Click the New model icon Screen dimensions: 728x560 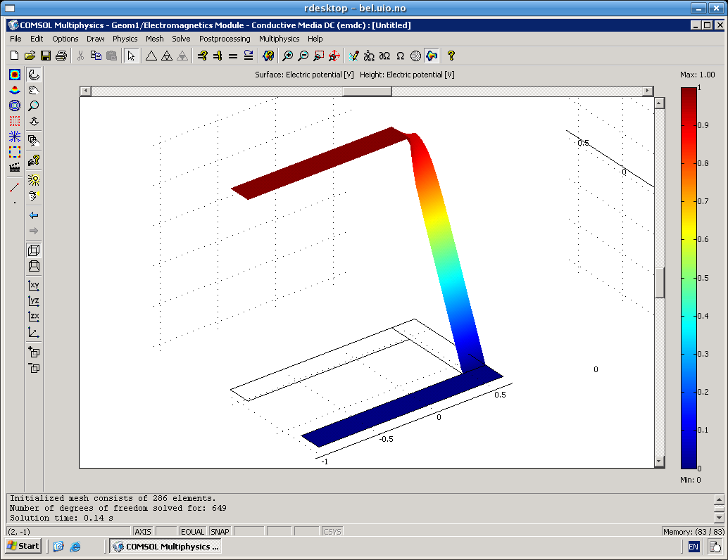(14, 56)
